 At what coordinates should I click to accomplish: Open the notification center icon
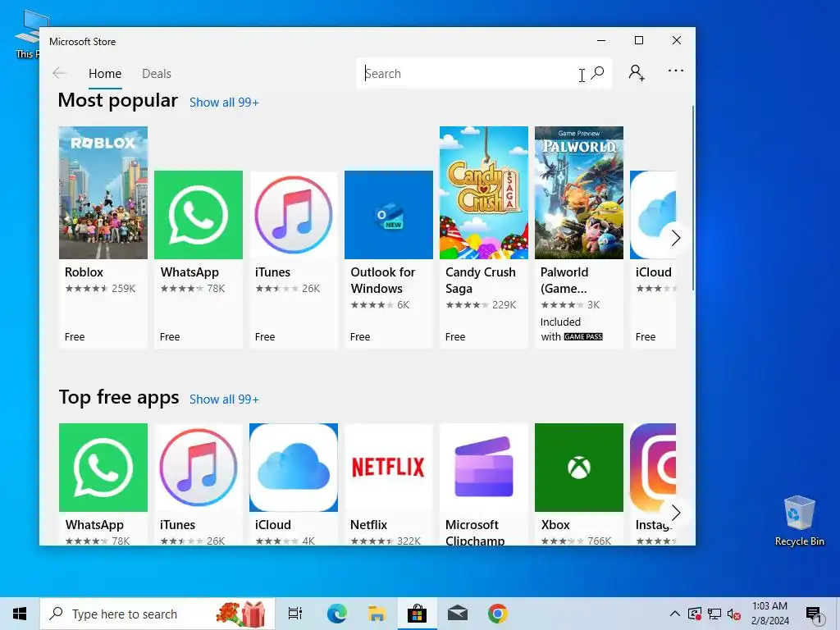(815, 614)
